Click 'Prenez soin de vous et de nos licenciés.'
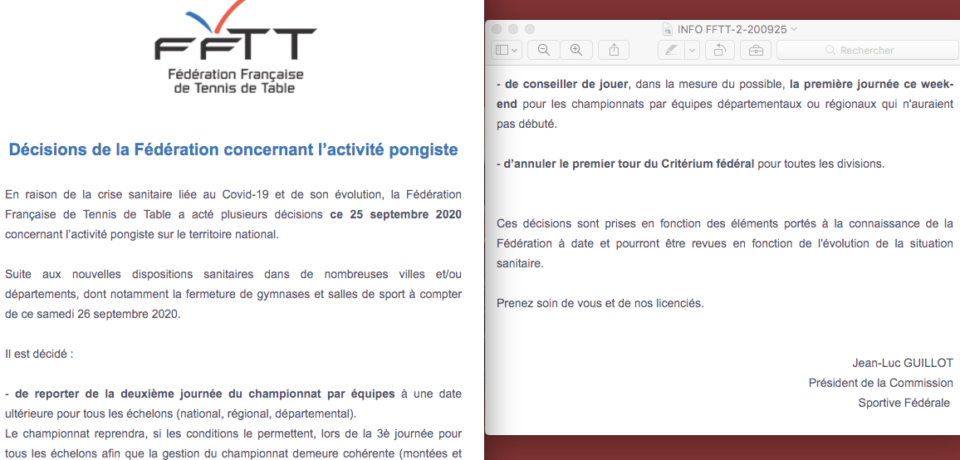 (x=600, y=303)
